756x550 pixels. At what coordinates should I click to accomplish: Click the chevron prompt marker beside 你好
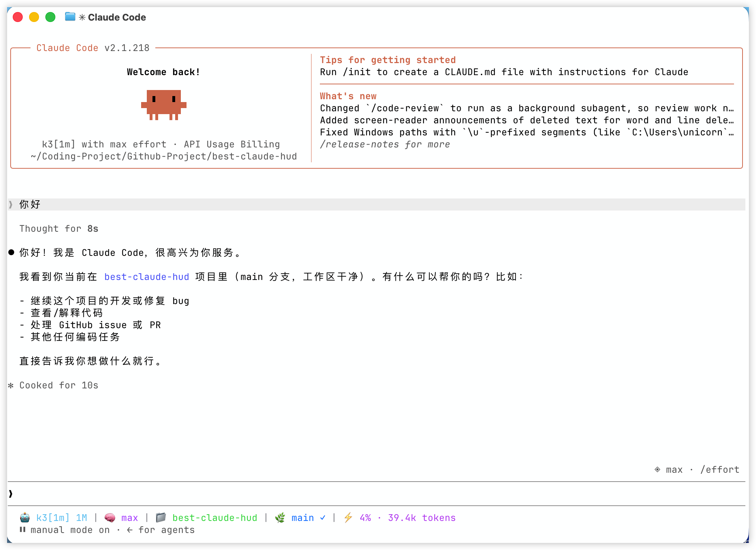click(x=11, y=204)
